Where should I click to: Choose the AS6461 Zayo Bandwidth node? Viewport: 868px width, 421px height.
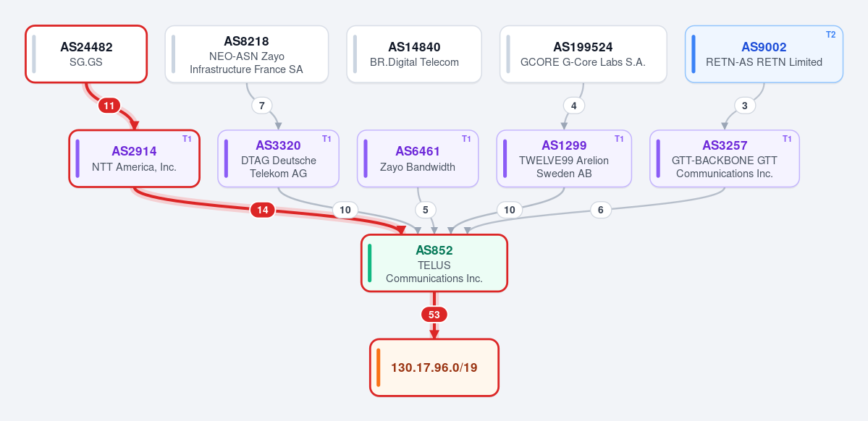(418, 158)
